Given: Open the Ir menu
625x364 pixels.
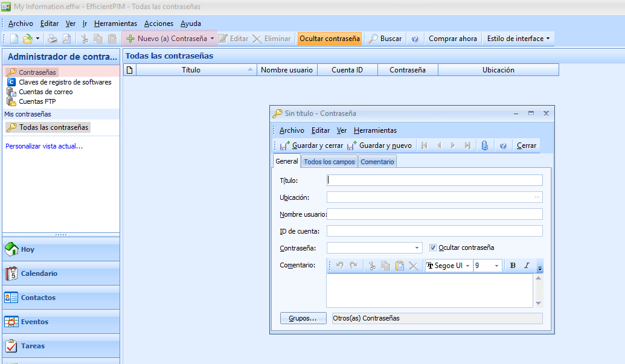Looking at the screenshot, I should pos(85,24).
